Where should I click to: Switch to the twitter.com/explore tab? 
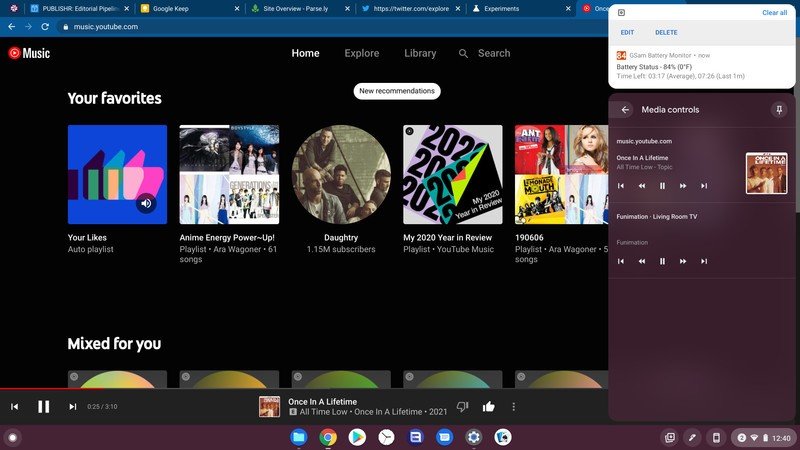tap(411, 9)
